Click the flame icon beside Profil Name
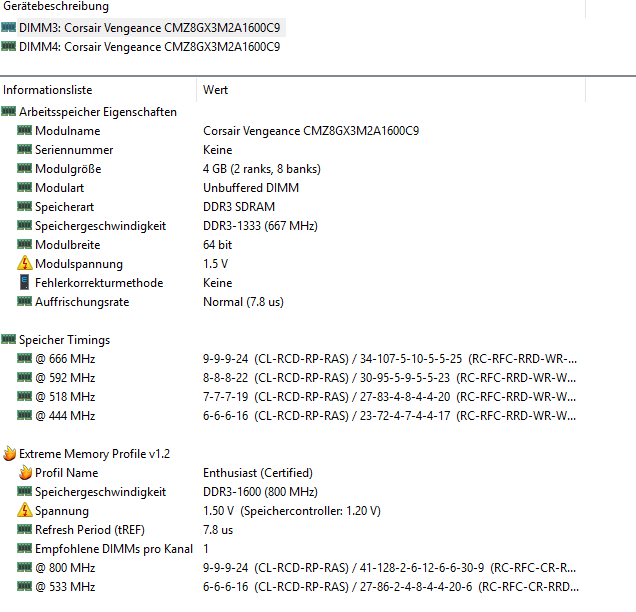Image resolution: width=636 pixels, height=612 pixels. point(25,472)
